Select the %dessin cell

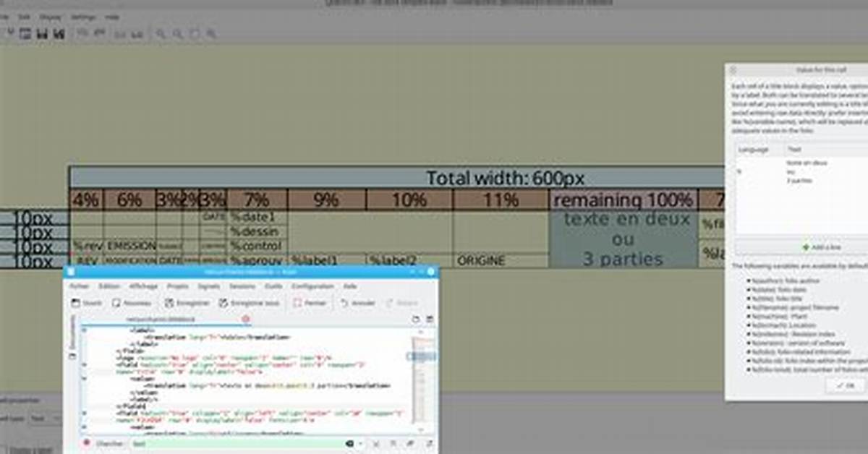[257, 231]
